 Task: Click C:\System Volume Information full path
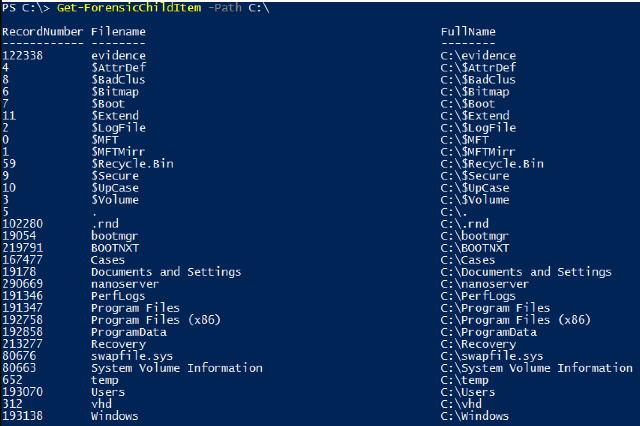(x=537, y=368)
